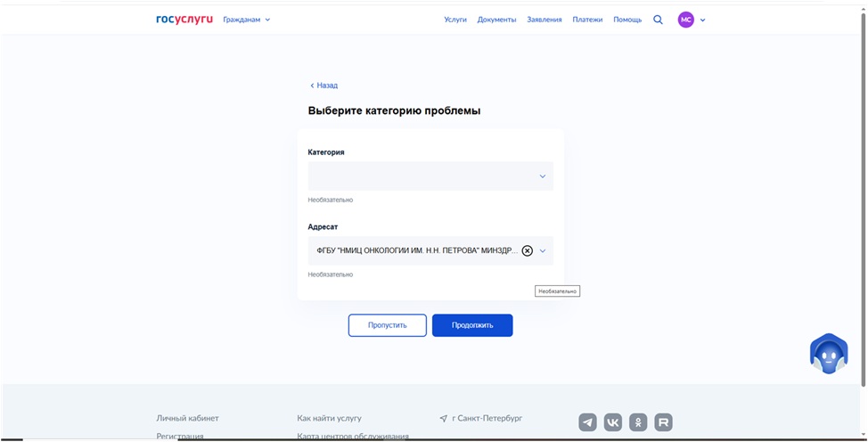This screenshot has height=442, width=868.
Task: Expand the Гражданам dropdown
Action: (x=246, y=20)
